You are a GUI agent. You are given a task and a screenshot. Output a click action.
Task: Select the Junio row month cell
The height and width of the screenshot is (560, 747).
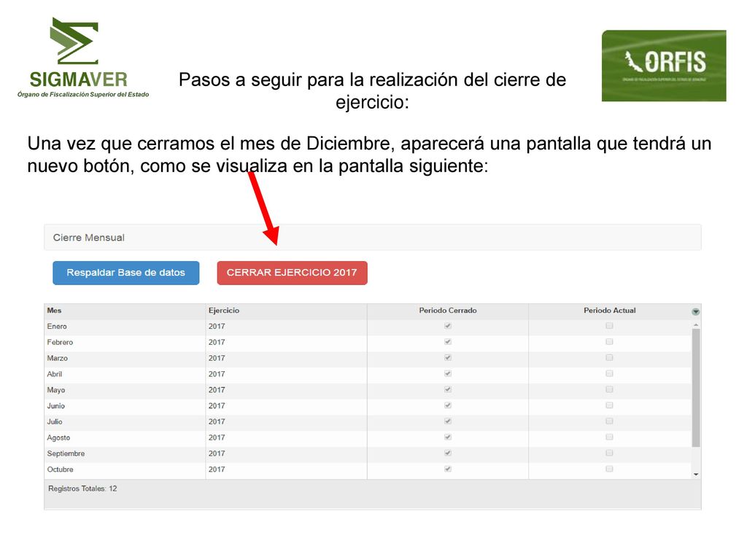(x=125, y=405)
